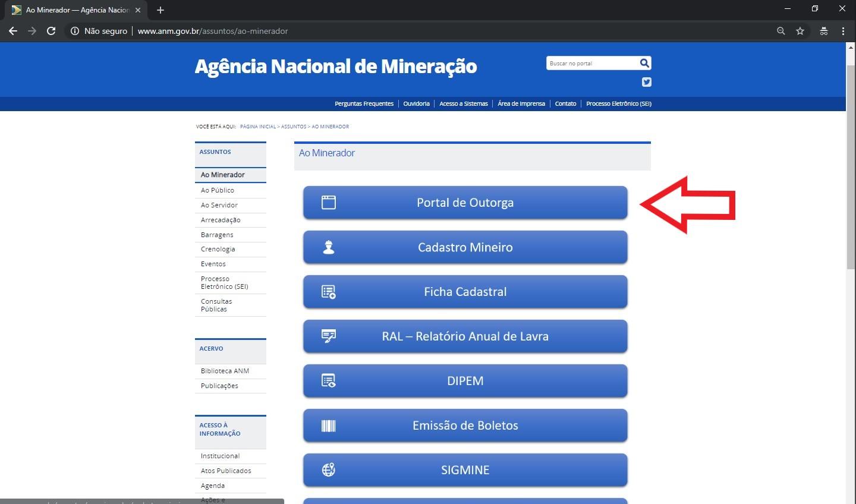Open Publicações in Acervo

pos(231,386)
